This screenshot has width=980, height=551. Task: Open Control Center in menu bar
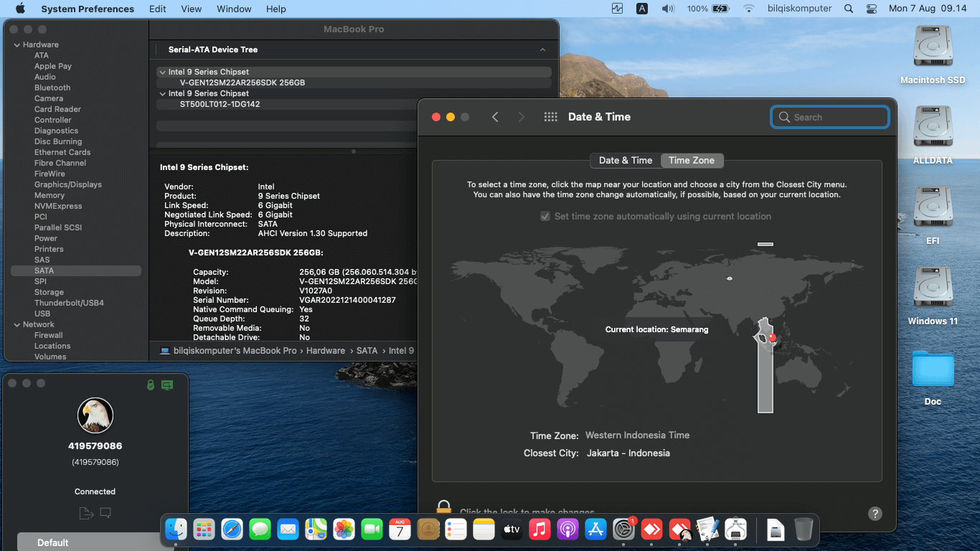tap(872, 9)
